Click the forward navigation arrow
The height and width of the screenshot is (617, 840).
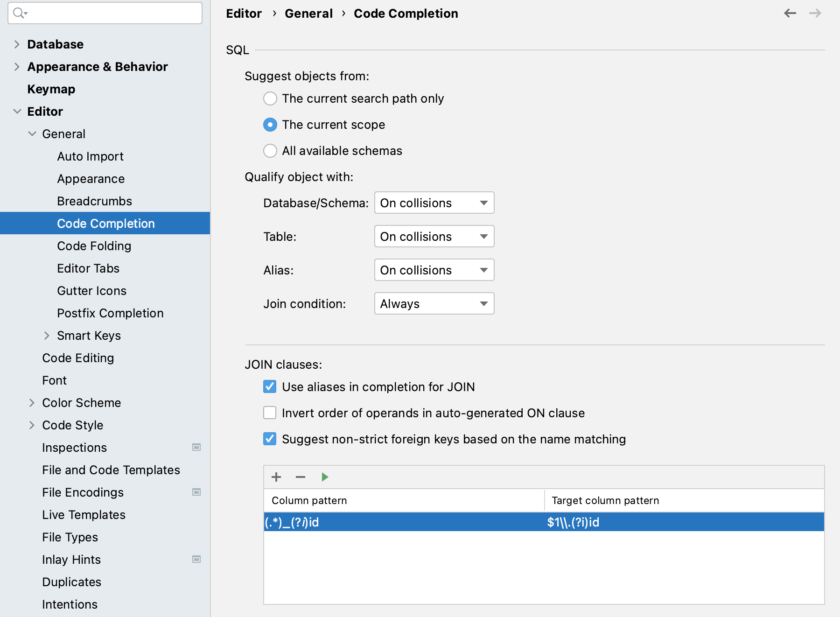coord(815,13)
